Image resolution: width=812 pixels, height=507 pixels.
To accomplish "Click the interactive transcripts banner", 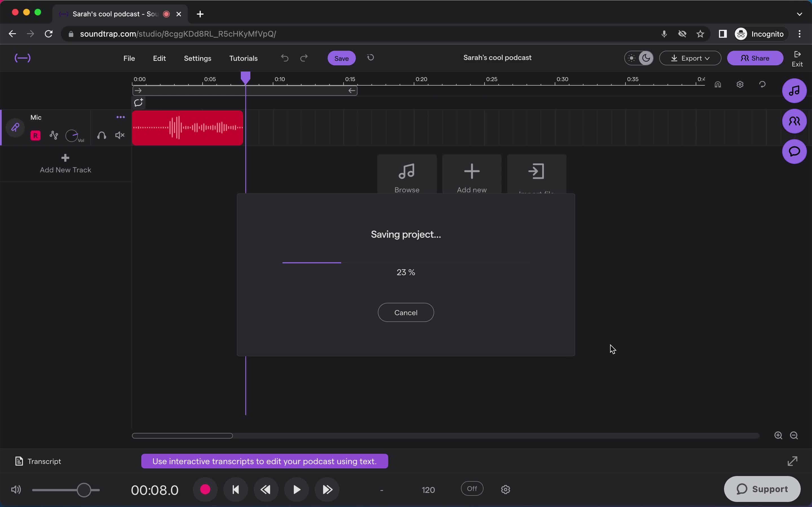I will [264, 461].
